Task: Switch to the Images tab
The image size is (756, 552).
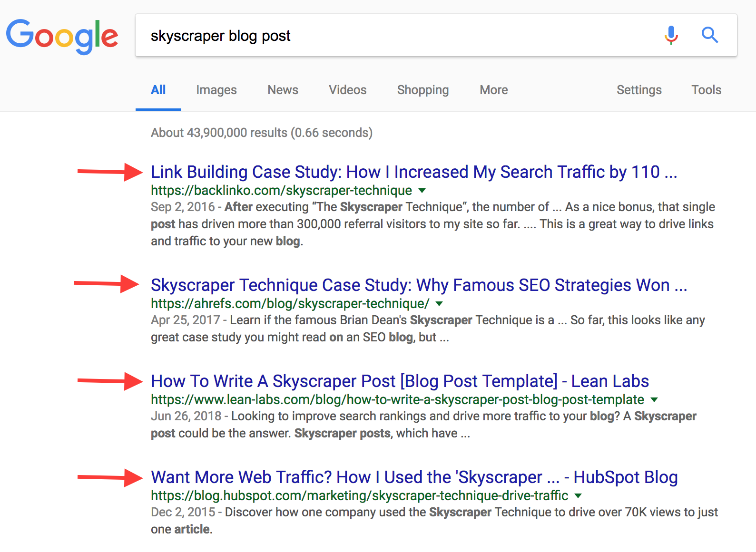Action: click(x=216, y=90)
